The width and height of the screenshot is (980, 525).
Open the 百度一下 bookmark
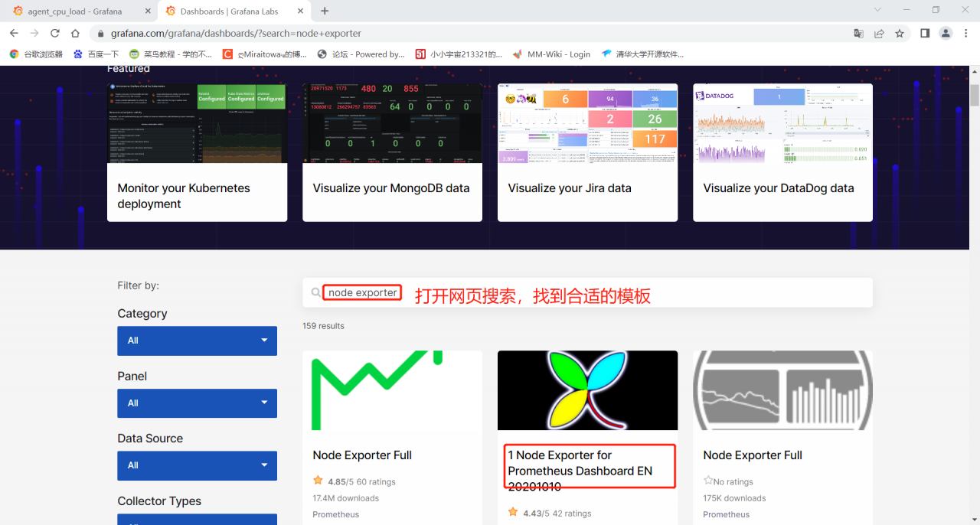click(96, 54)
